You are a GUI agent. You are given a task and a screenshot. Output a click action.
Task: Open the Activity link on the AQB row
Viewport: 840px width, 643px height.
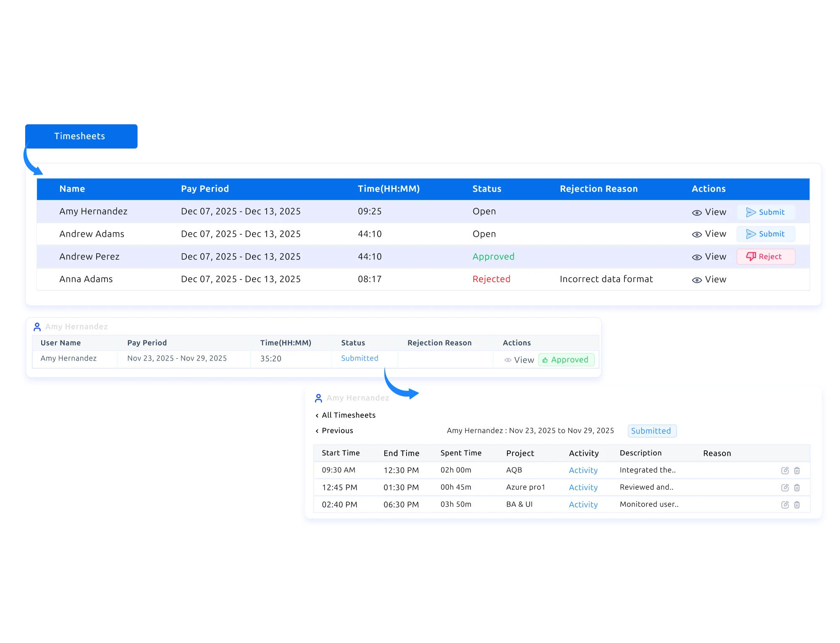pyautogui.click(x=583, y=470)
